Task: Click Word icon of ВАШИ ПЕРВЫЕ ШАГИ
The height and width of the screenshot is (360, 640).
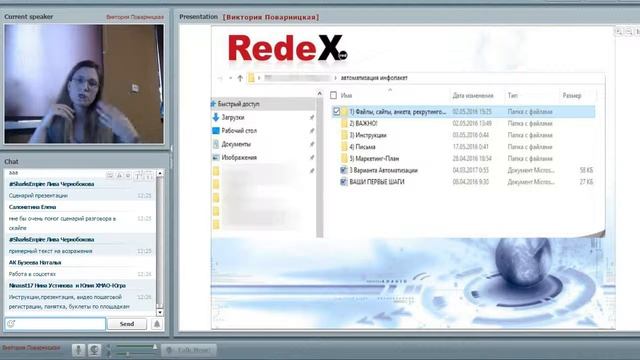Action: coord(344,182)
